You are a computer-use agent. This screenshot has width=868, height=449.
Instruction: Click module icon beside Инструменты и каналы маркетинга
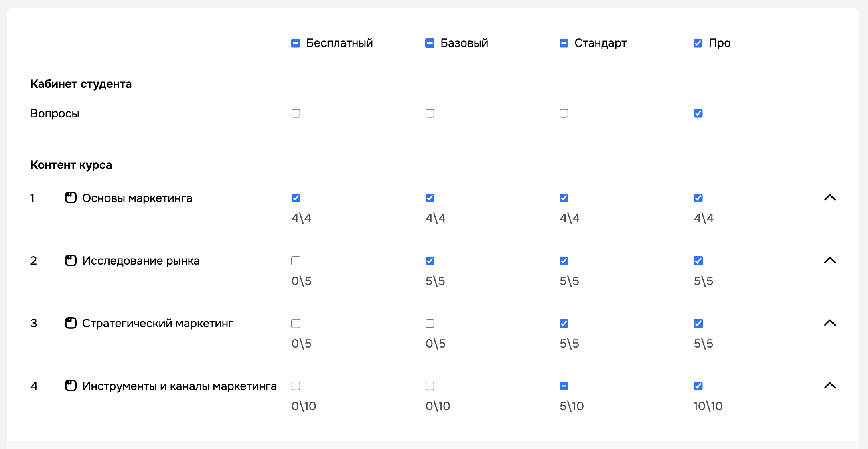pos(71,386)
